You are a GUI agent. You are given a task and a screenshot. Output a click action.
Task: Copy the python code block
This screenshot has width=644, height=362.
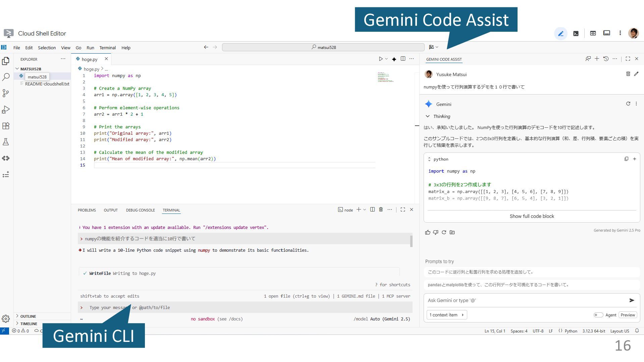626,159
